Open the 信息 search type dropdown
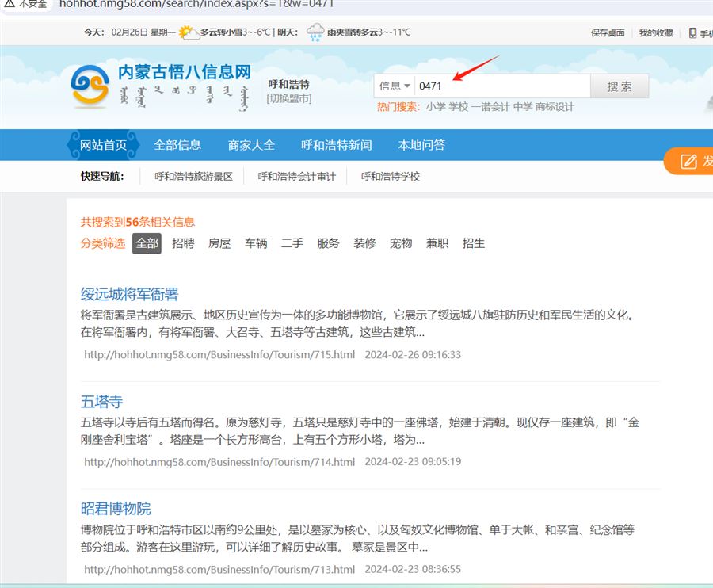This screenshot has height=588, width=713. (395, 86)
